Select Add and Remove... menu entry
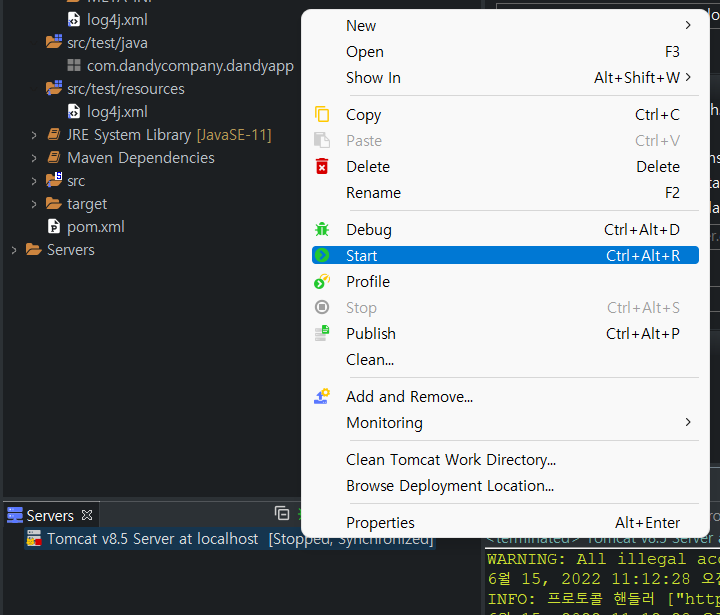The width and height of the screenshot is (720, 615). [505, 396]
